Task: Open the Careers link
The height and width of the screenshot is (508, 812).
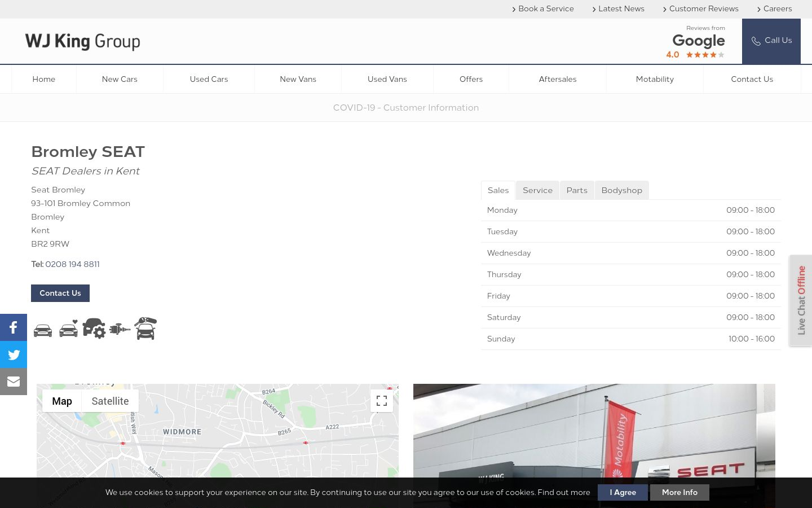Action: coord(774,8)
